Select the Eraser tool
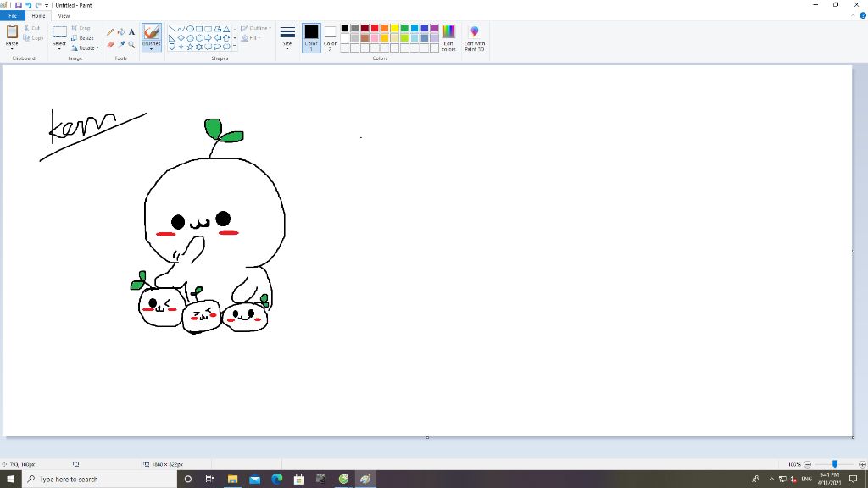 110,44
